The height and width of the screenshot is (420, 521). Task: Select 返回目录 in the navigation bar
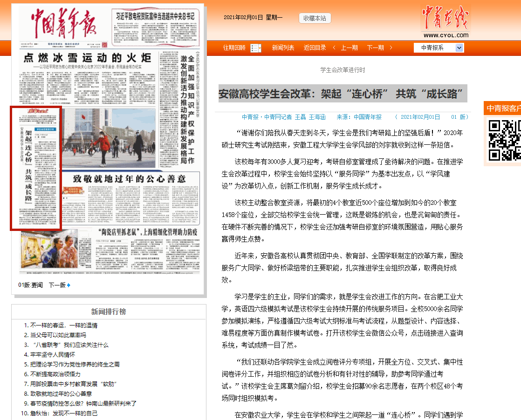point(315,47)
